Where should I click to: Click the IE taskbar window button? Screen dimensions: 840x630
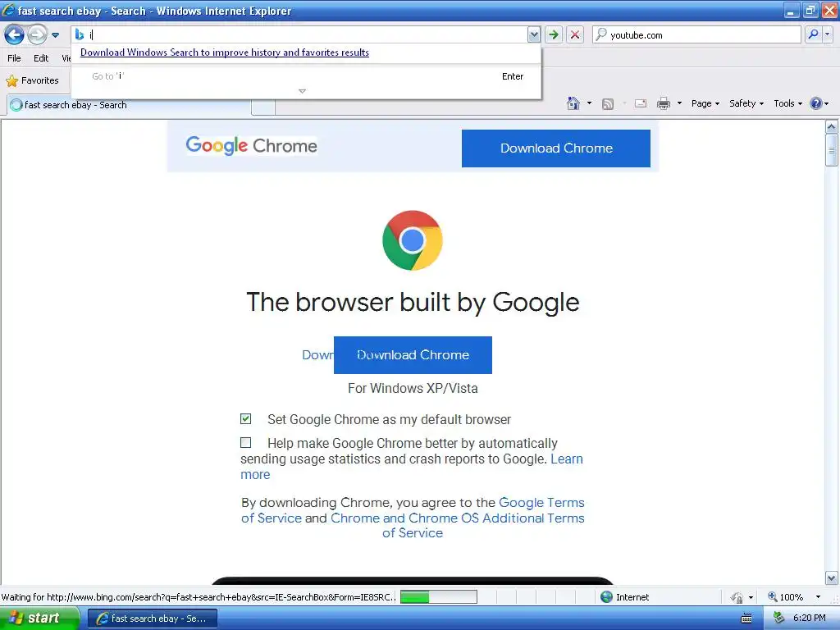(x=152, y=619)
